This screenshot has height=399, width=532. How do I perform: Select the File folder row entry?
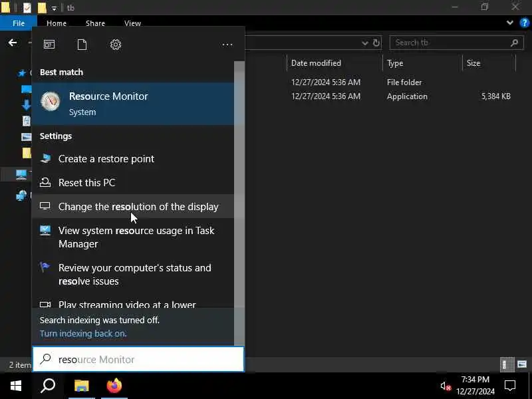point(404,82)
